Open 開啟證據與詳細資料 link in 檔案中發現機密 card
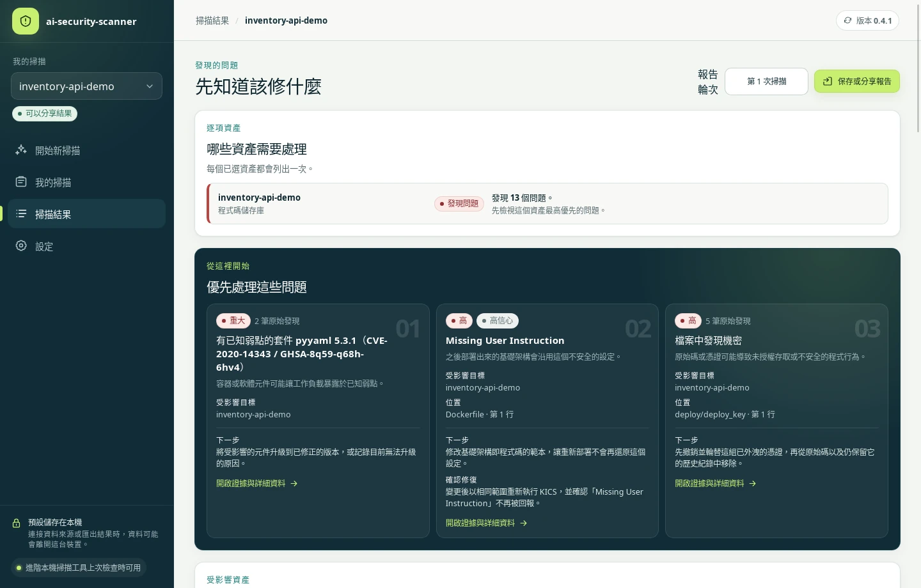This screenshot has height=588, width=921. [716, 483]
